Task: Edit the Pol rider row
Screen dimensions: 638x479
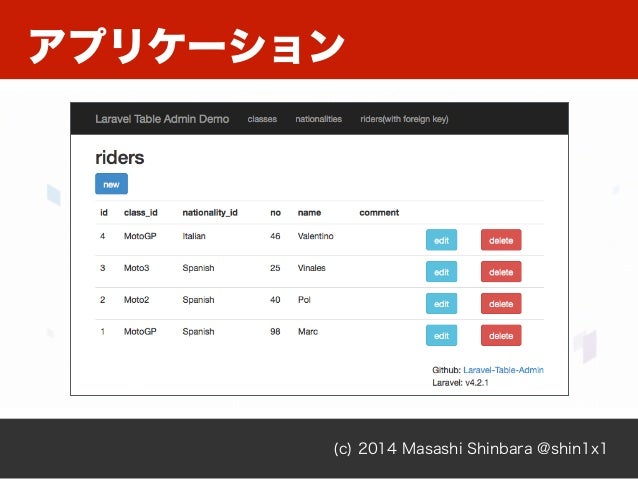Action: pos(441,304)
